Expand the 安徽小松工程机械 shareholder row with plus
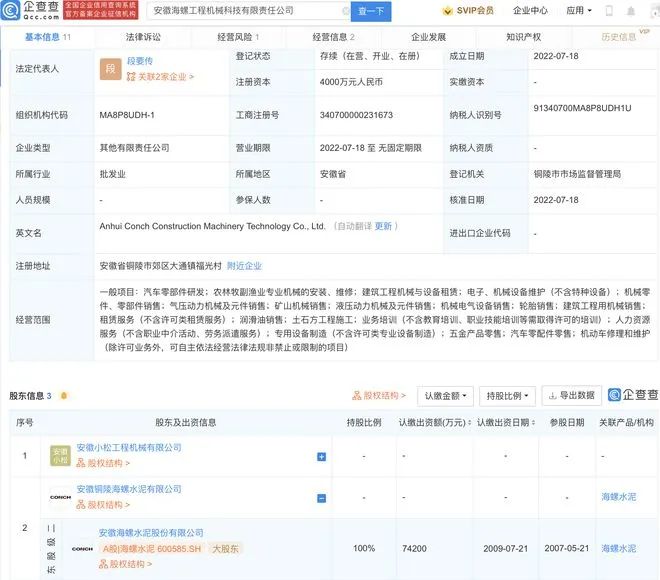Image resolution: width=660 pixels, height=580 pixels. pos(321,457)
